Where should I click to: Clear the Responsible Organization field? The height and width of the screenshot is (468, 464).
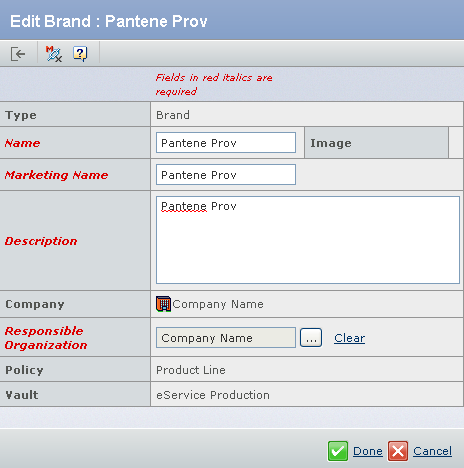(x=349, y=338)
